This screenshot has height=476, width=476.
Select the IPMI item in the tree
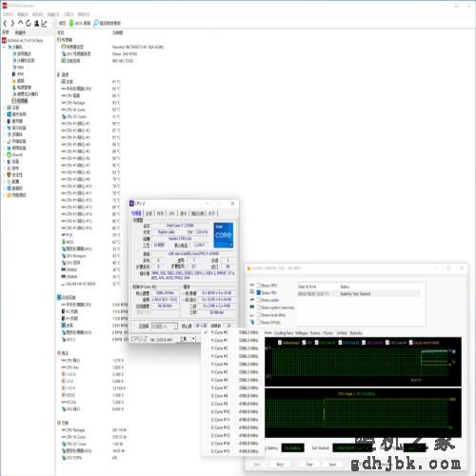pyautogui.click(x=18, y=74)
